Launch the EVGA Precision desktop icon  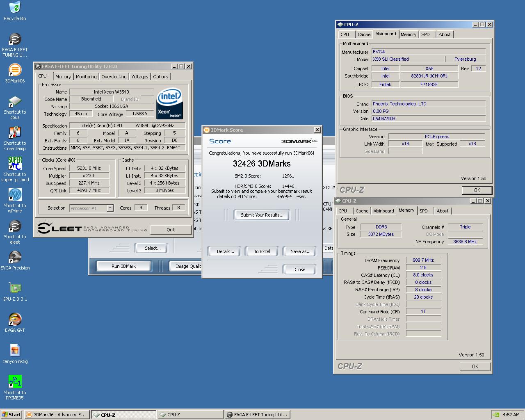(15, 261)
